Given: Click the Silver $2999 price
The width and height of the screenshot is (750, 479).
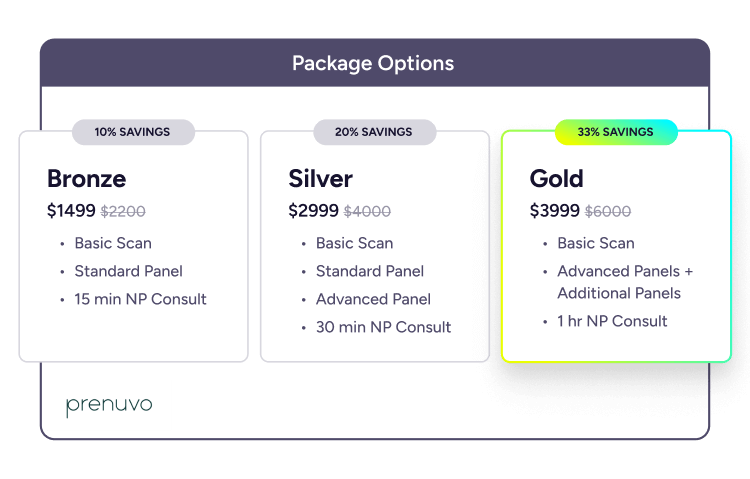Looking at the screenshot, I should click(x=313, y=211).
